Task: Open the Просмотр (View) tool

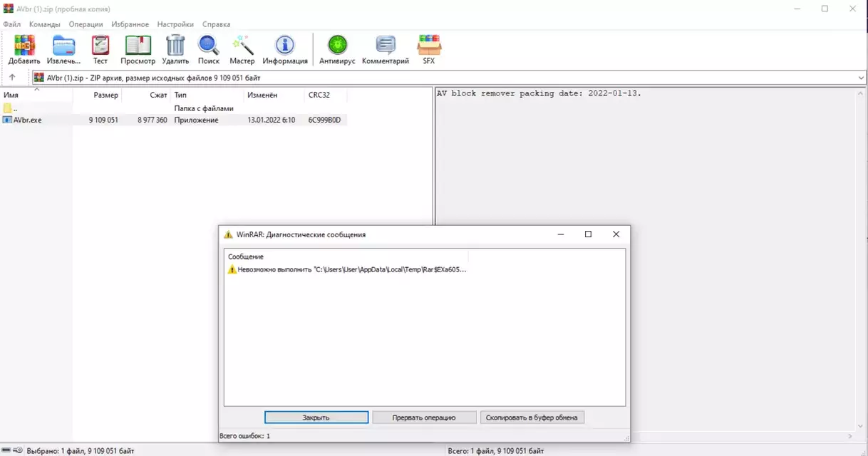Action: 138,46
